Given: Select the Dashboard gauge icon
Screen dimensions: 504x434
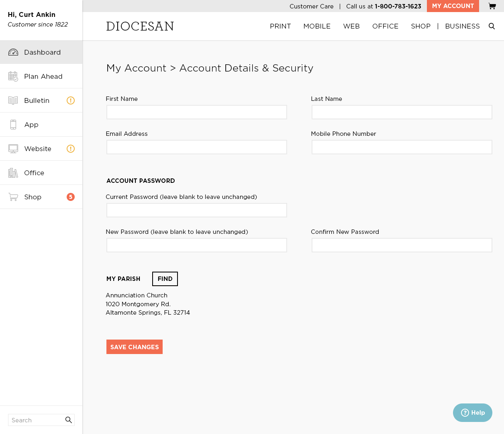Looking at the screenshot, I should (x=13, y=52).
